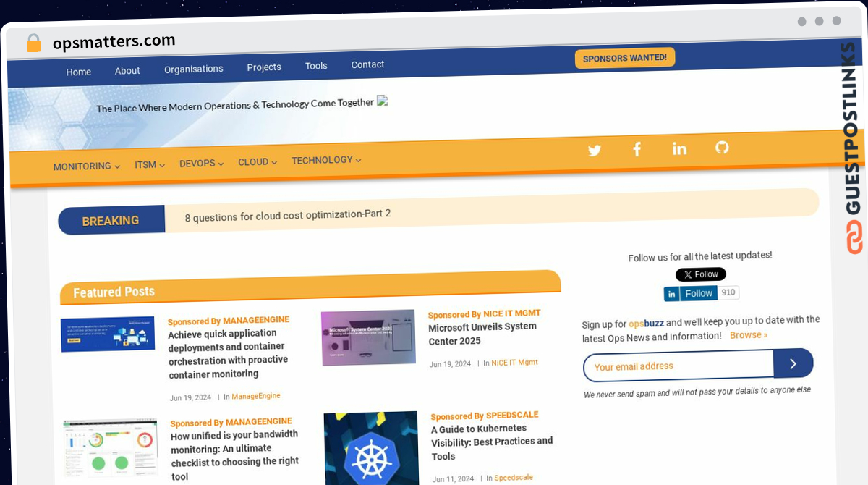Open the Guide to Kubernetes Visibility article

coord(492,442)
